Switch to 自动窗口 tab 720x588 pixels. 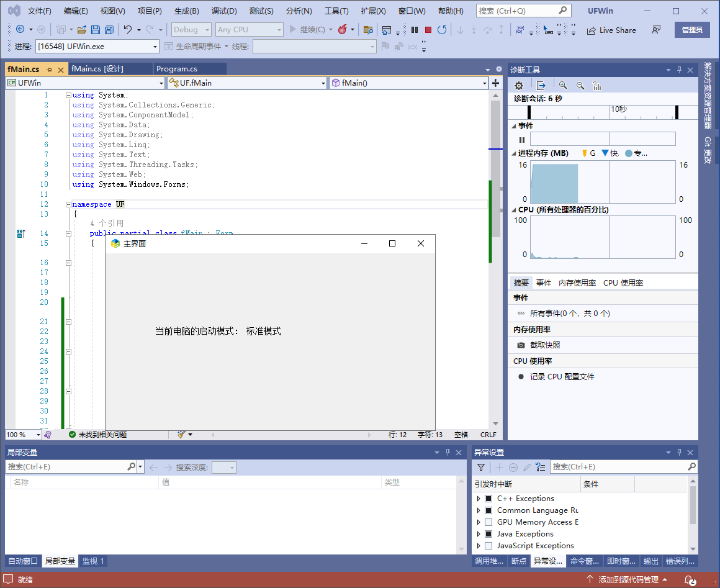(23, 561)
